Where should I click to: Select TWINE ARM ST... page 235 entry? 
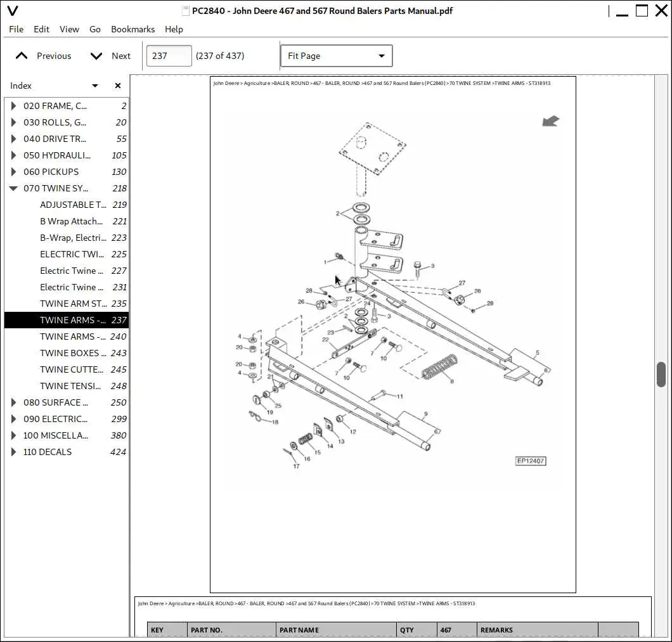(x=67, y=304)
